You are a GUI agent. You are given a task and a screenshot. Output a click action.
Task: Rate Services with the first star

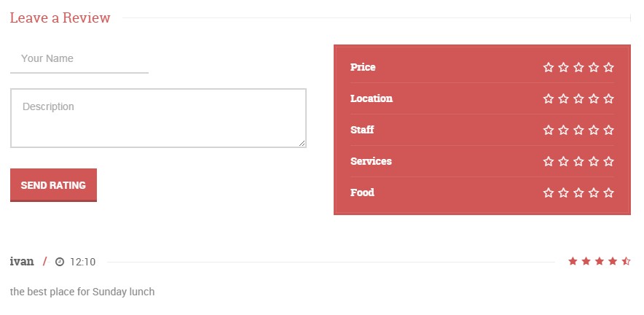click(x=549, y=161)
